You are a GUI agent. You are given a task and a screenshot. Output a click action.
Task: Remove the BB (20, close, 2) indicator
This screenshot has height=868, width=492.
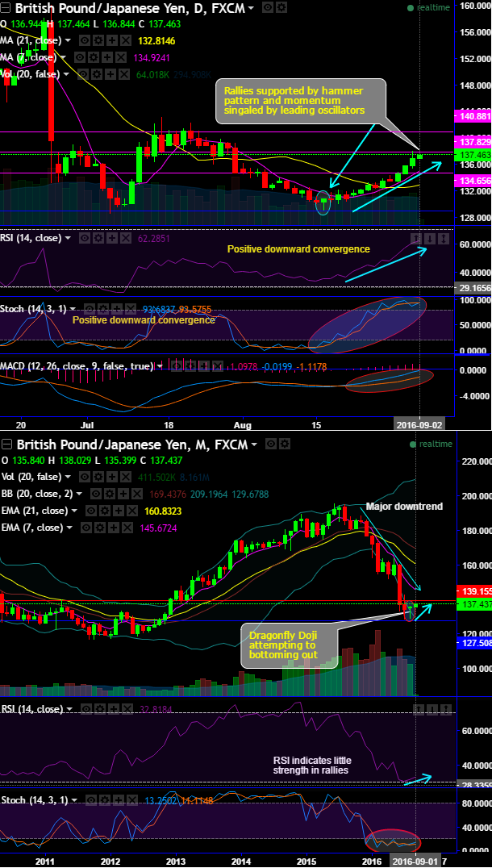[136, 494]
